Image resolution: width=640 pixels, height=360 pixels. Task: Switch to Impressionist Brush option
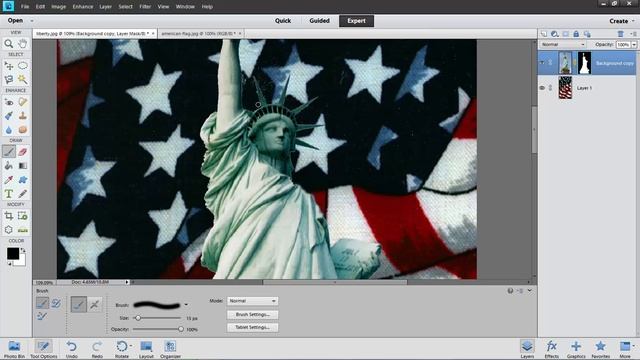point(56,303)
